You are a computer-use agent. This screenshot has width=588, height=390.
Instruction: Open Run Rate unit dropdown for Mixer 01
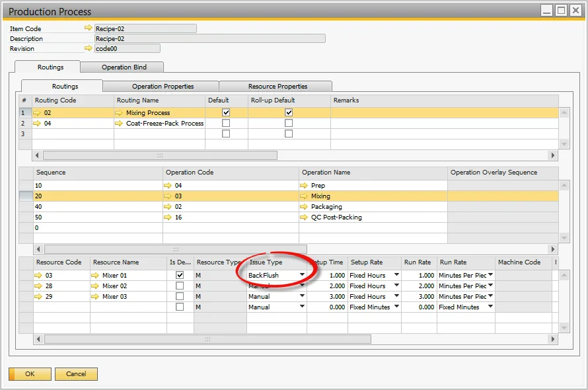click(x=490, y=275)
